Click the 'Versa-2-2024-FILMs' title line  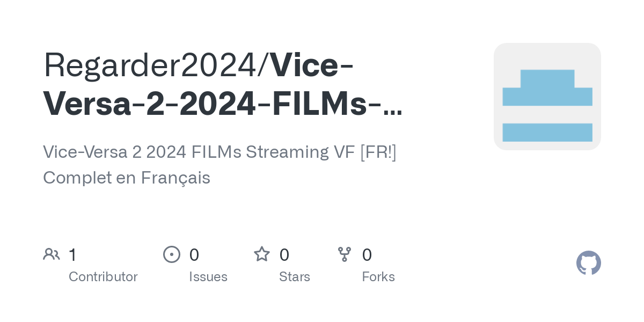pyautogui.click(x=204, y=104)
